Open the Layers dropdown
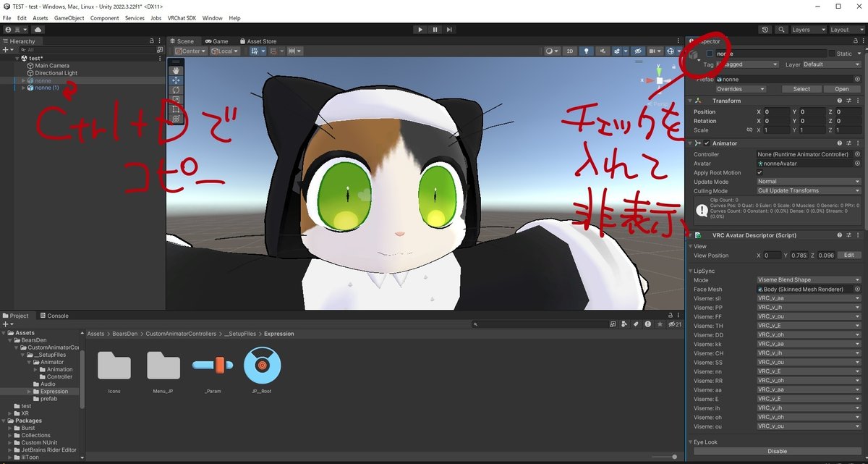Image resolution: width=868 pixels, height=464 pixels. pos(807,30)
